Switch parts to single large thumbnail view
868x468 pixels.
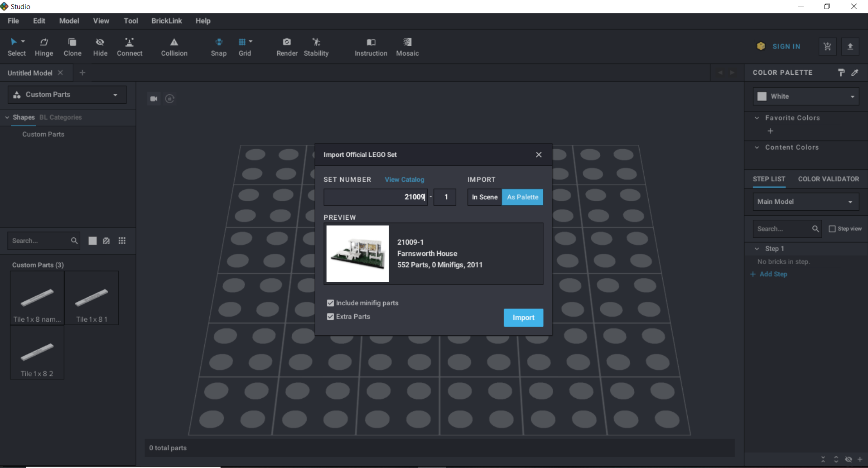92,241
